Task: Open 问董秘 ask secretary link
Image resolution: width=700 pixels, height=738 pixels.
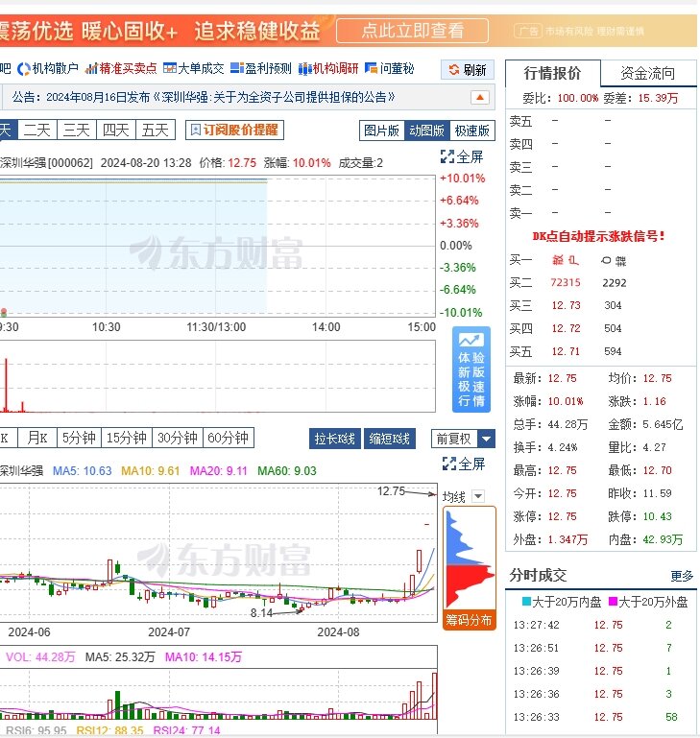Action: (390, 69)
